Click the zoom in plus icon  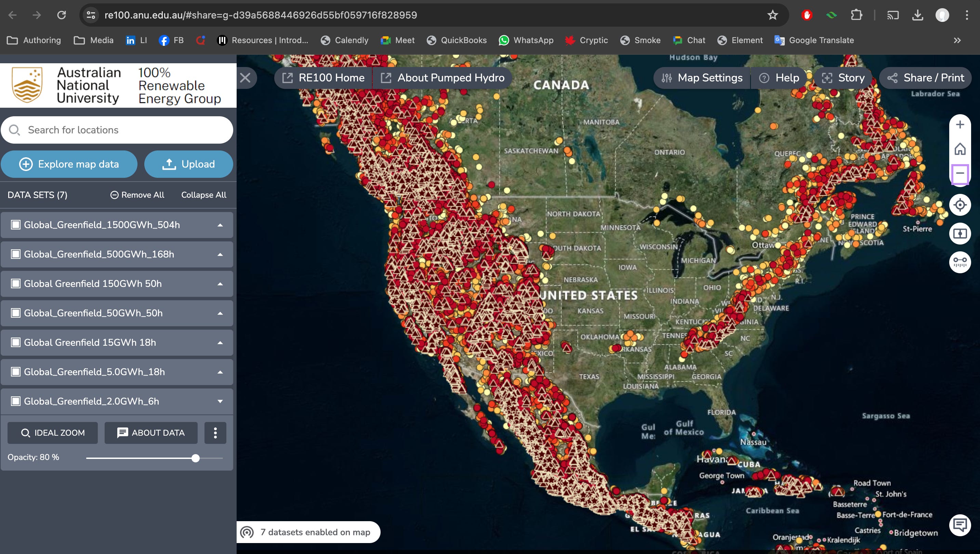[960, 125]
